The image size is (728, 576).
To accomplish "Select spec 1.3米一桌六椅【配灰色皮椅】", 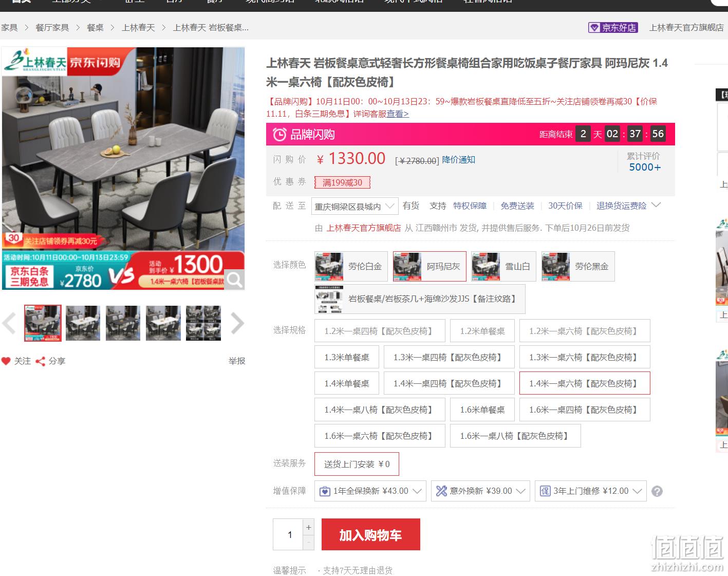I will coord(585,357).
